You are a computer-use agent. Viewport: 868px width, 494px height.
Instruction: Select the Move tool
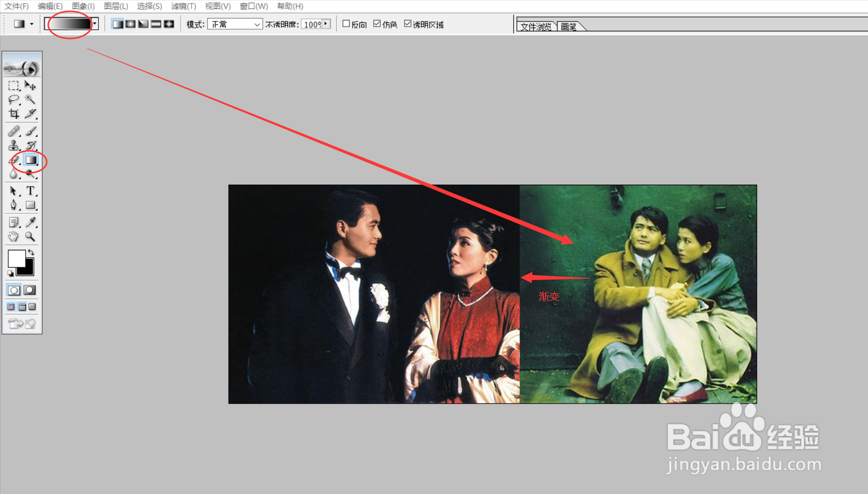30,86
